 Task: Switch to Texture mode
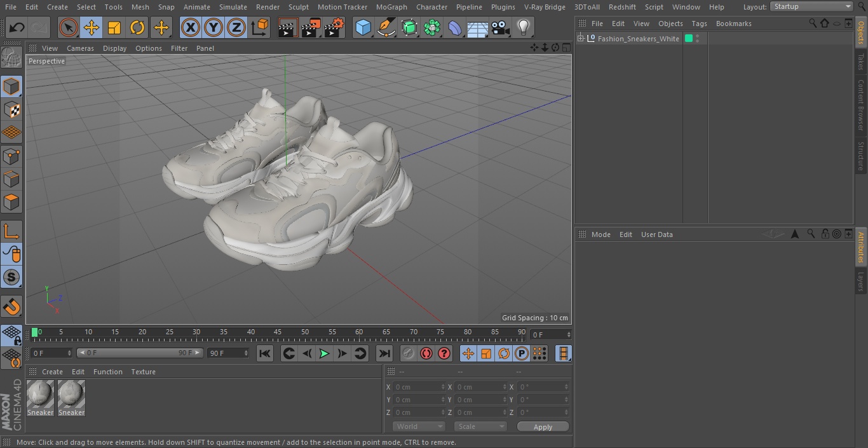(x=11, y=109)
